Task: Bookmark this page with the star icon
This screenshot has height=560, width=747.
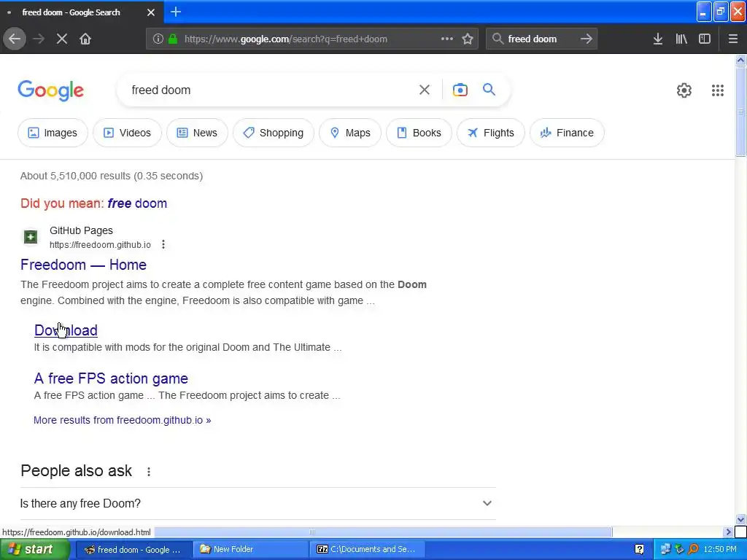Action: coord(468,39)
